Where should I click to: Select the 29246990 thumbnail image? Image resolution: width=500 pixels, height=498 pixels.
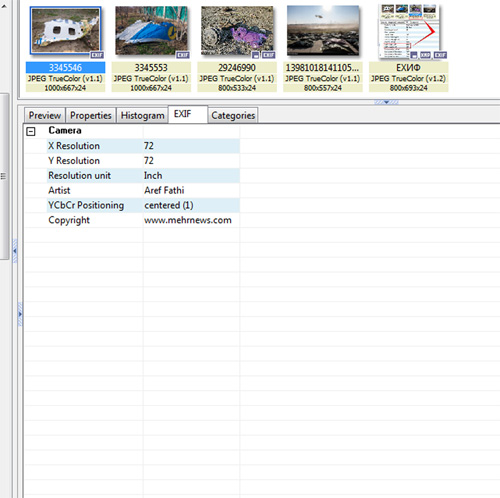click(237, 30)
